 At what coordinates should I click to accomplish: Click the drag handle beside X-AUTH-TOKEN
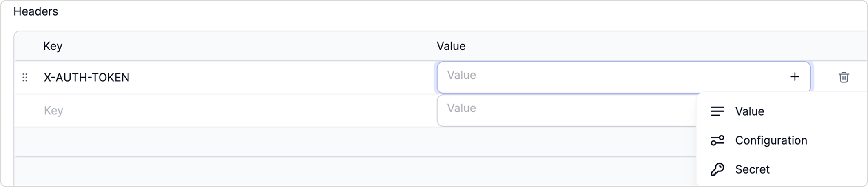click(25, 77)
